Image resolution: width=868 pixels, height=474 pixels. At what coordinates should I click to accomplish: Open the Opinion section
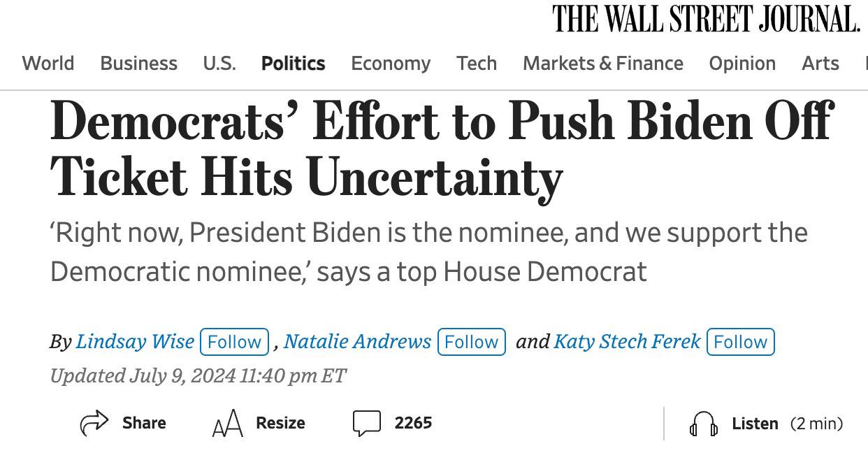tap(742, 63)
